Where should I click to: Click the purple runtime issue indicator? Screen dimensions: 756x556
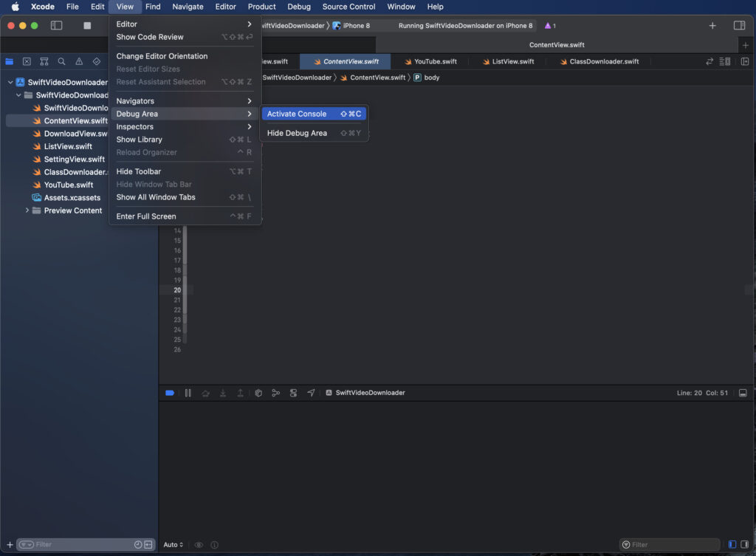coord(550,26)
